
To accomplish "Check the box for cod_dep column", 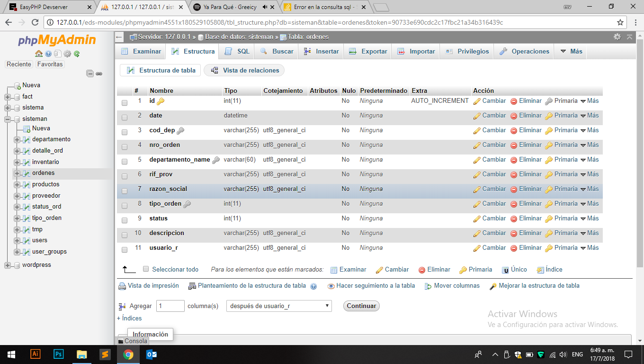I will tap(125, 132).
